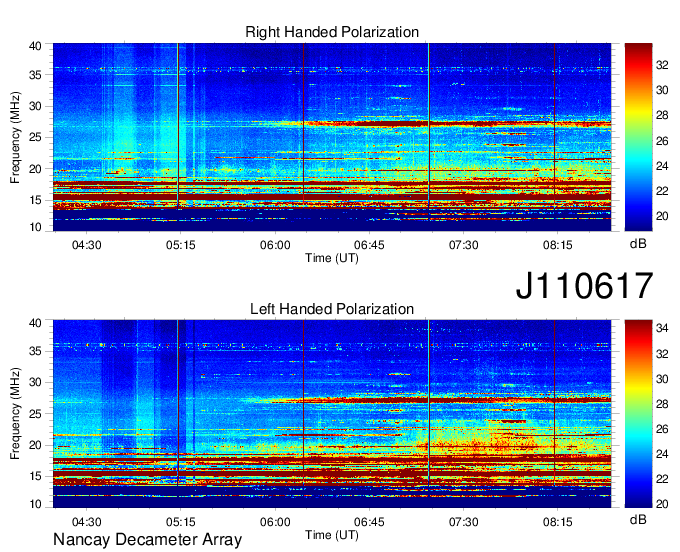The image size is (680, 552).
Task: Click the top spectrogram's Frequency (MHz) axis label
Action: pyautogui.click(x=15, y=137)
